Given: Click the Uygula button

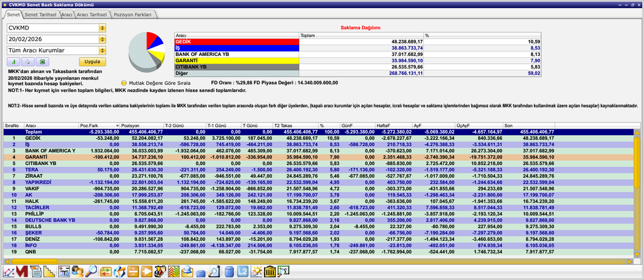Looking at the screenshot, I should point(92,62).
